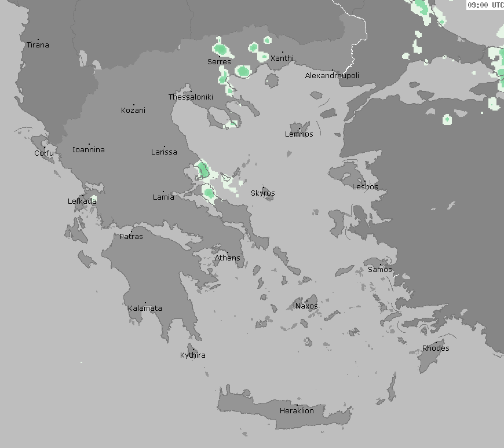This screenshot has height=448, width=504.
Task: Click the Kalamata city label
Action: tap(145, 309)
